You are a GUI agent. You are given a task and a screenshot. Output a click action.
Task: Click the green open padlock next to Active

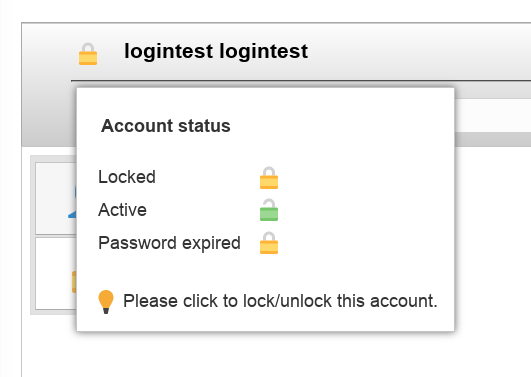click(269, 210)
